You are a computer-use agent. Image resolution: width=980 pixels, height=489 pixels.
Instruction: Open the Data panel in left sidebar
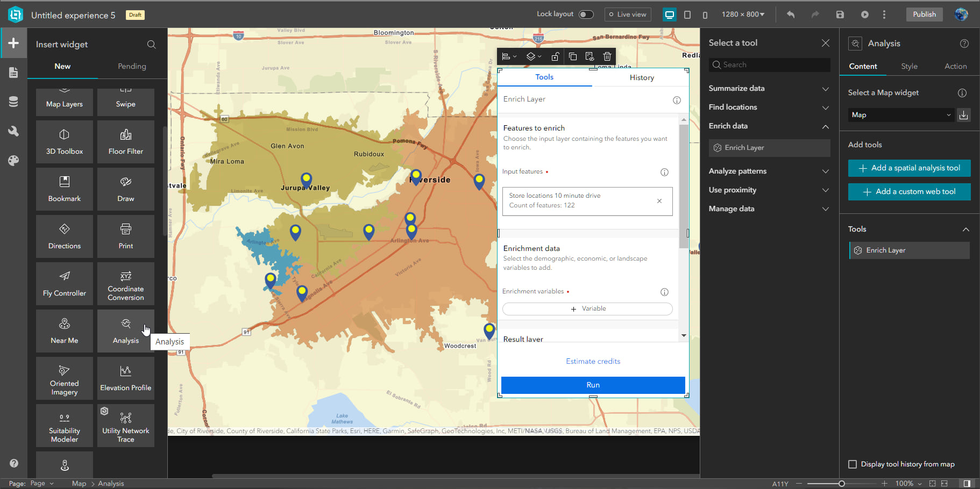[13, 102]
